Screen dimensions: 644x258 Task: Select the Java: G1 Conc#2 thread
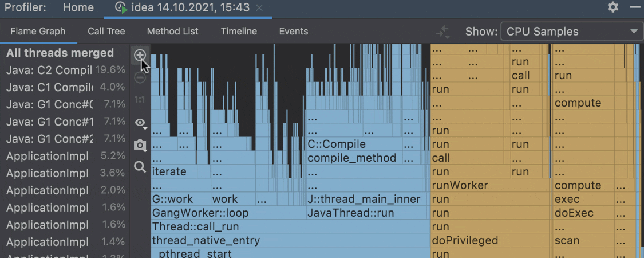coord(65,139)
